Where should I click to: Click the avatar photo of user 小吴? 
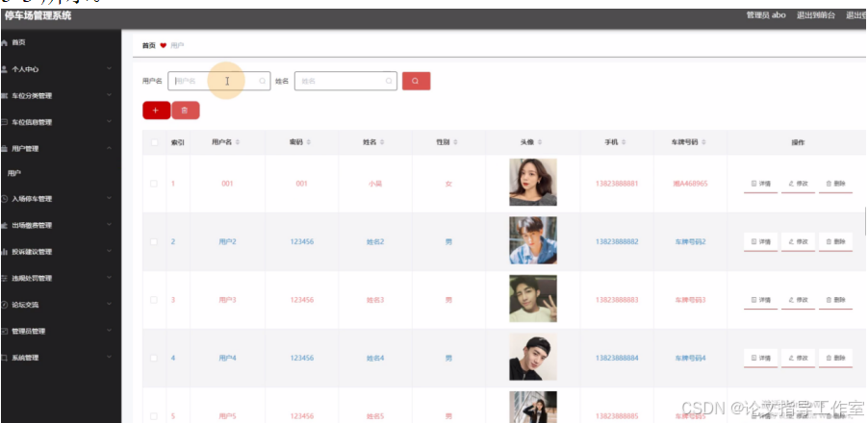[x=533, y=183]
